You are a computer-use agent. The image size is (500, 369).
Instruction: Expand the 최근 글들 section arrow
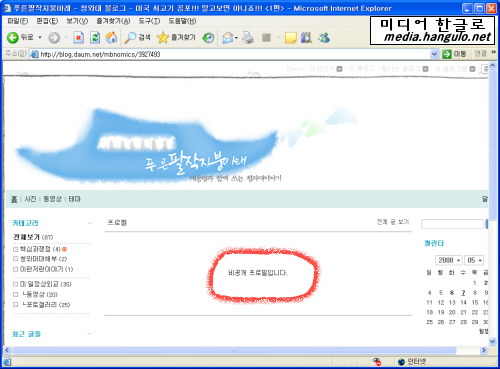pos(89,334)
